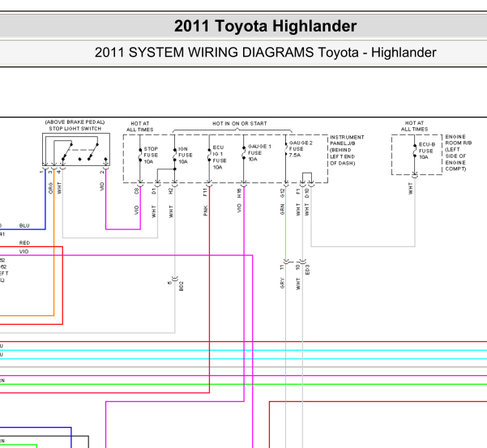The image size is (487, 448).
Task: Click connector terminal label "D10"
Action: tap(307, 193)
